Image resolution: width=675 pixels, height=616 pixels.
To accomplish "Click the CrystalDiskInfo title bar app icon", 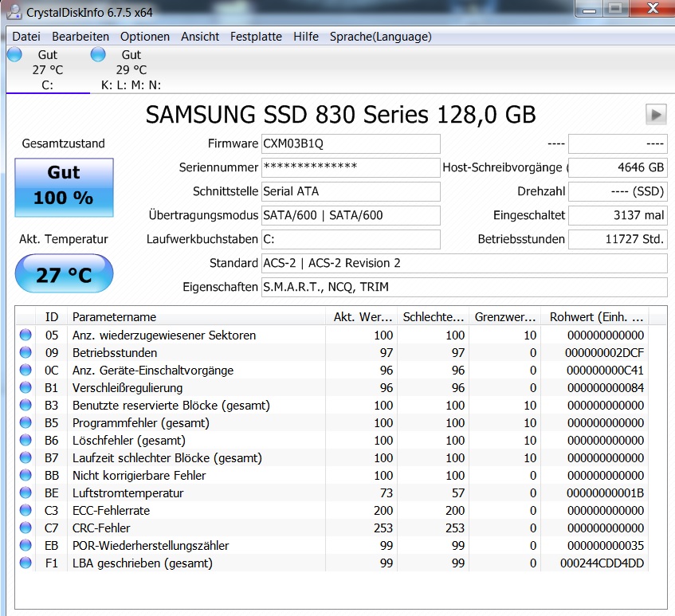I will [14, 12].
